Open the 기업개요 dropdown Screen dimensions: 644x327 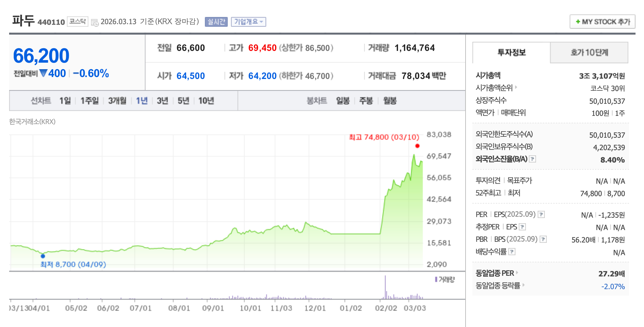coord(249,22)
